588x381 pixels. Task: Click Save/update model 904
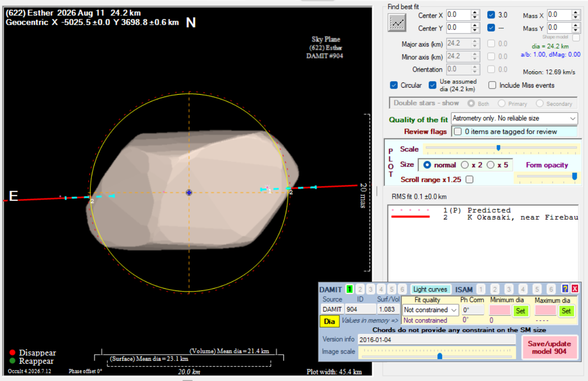[550, 347]
